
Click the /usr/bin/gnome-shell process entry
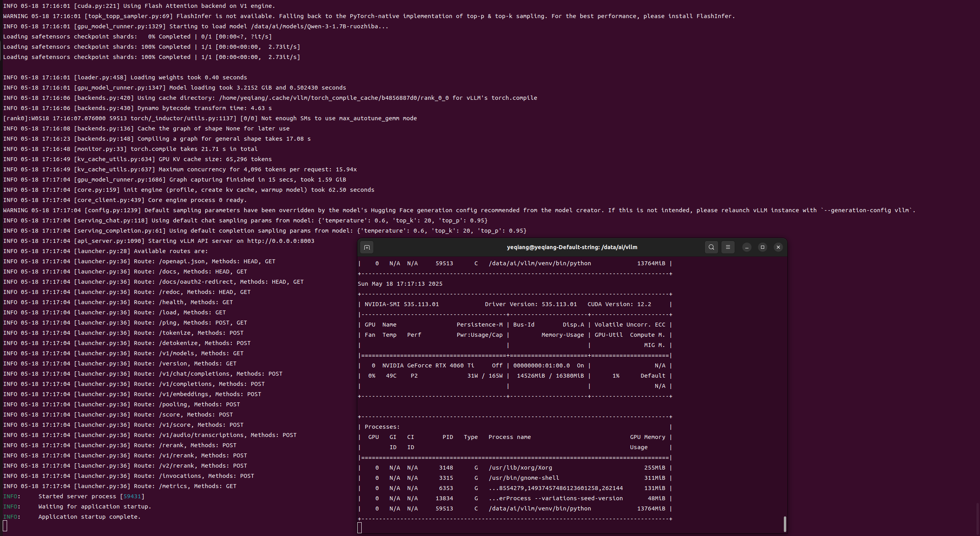pyautogui.click(x=524, y=478)
